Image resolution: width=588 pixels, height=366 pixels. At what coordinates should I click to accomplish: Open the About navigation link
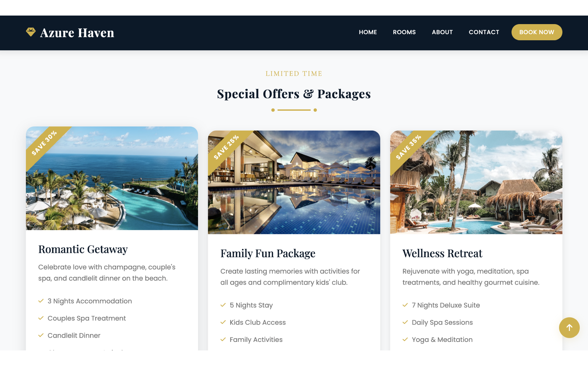[442, 32]
